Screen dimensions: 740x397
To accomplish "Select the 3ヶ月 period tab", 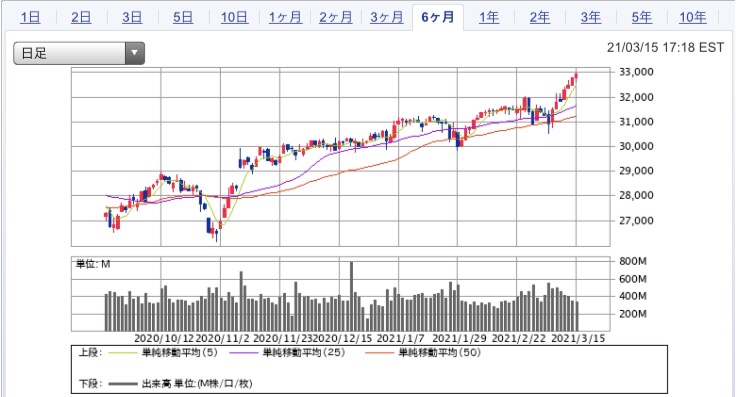I will click(x=387, y=17).
